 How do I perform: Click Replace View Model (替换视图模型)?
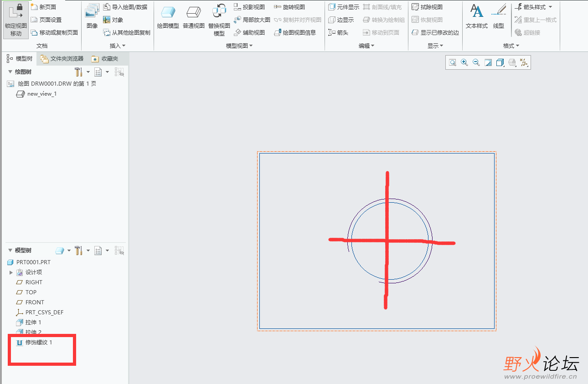tap(219, 20)
